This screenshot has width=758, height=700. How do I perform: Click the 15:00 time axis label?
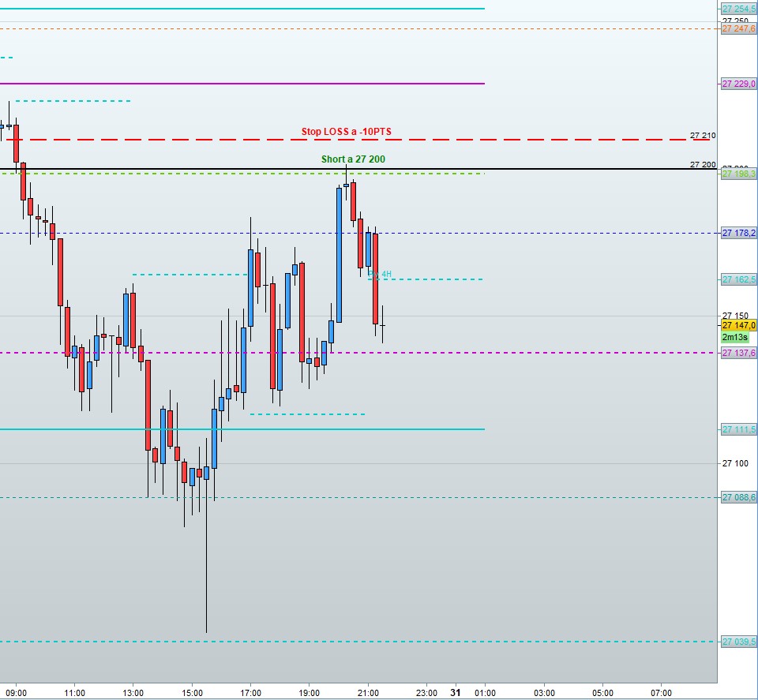(x=192, y=693)
